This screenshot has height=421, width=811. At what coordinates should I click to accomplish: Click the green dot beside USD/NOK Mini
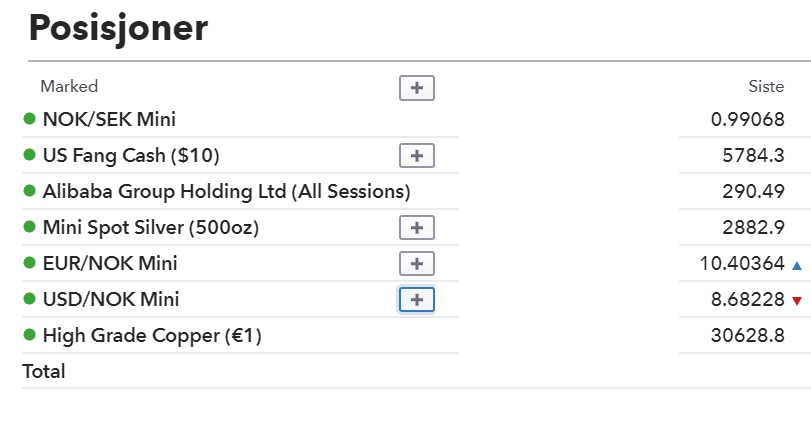(29, 298)
